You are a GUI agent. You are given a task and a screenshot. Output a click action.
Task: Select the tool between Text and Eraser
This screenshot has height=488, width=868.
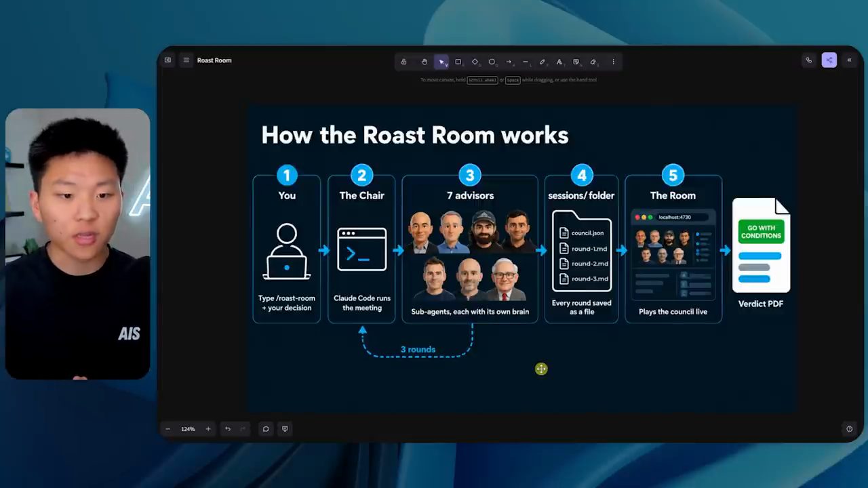576,62
